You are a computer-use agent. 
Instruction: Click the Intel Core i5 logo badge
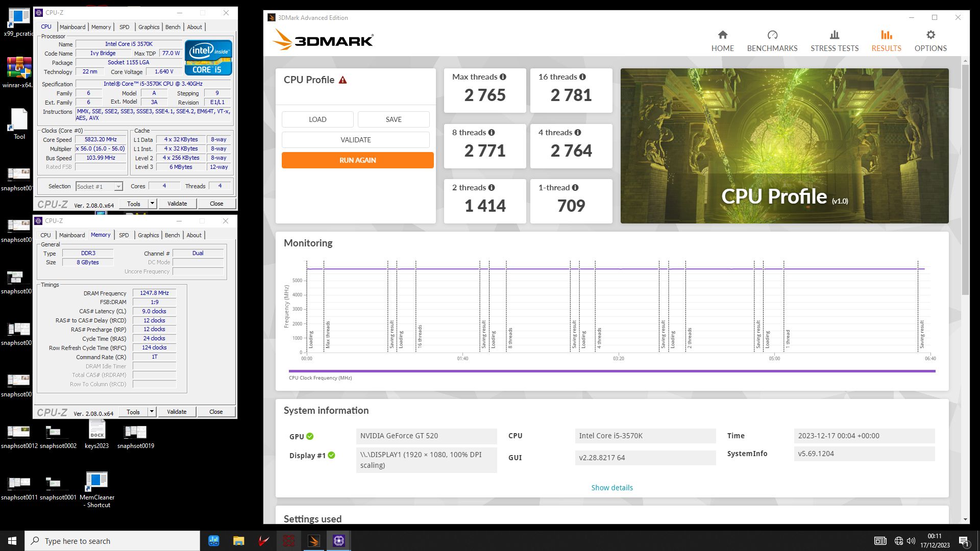tap(208, 57)
